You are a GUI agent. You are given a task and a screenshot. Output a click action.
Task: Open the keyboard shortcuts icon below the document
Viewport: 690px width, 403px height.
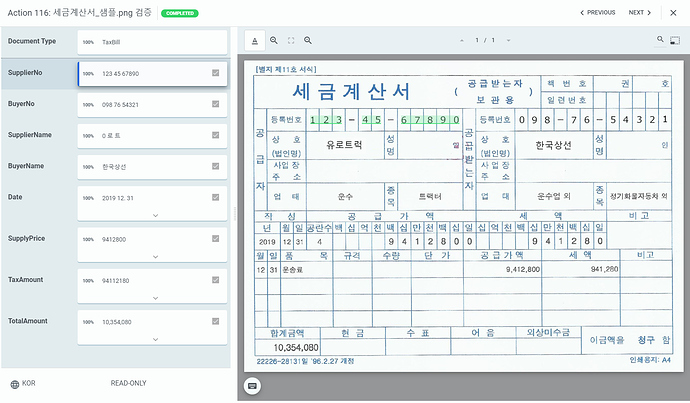[252, 386]
